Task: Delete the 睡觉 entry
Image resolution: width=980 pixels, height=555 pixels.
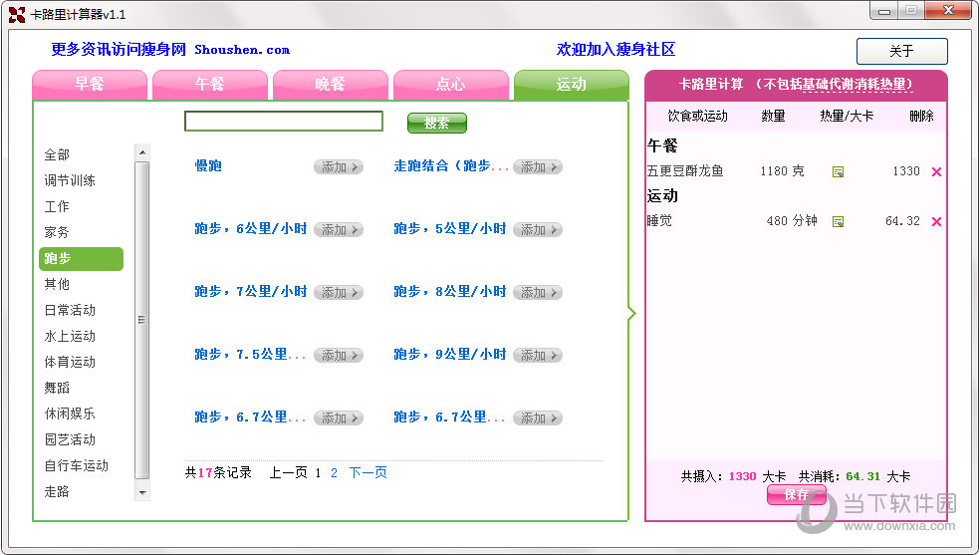Action: (x=936, y=221)
